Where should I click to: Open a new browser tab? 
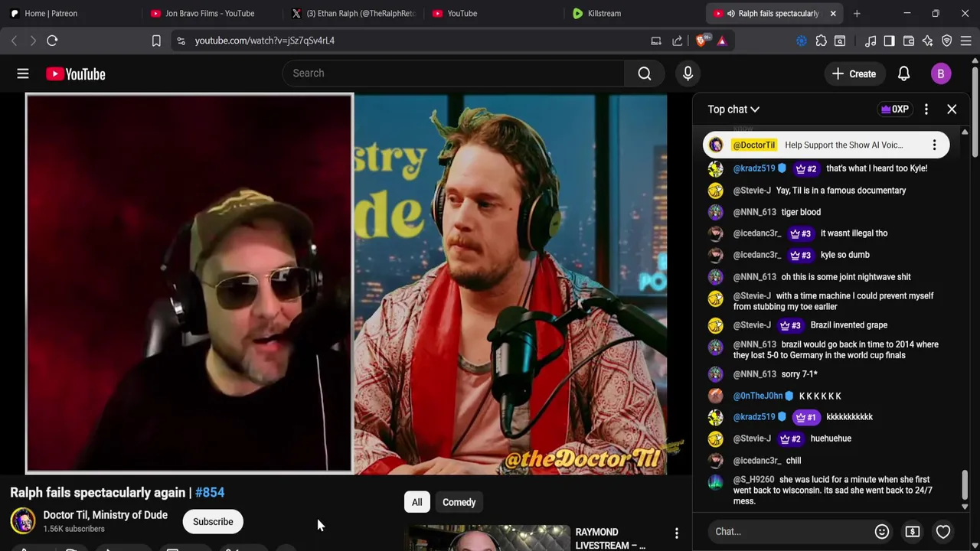857,13
